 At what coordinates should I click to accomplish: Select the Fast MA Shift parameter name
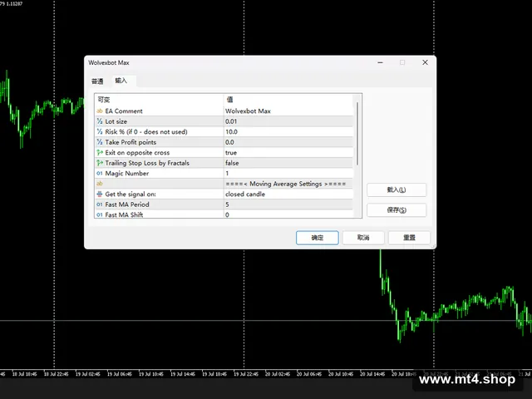click(x=124, y=214)
